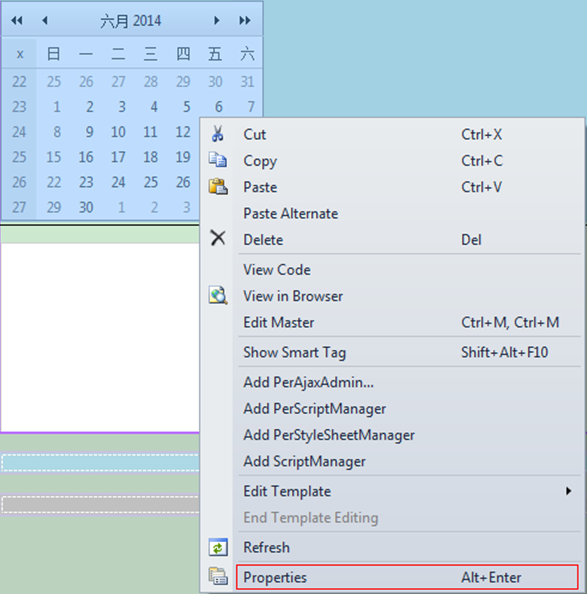587x594 pixels.
Task: Select June 19 in the calendar
Action: 183,157
